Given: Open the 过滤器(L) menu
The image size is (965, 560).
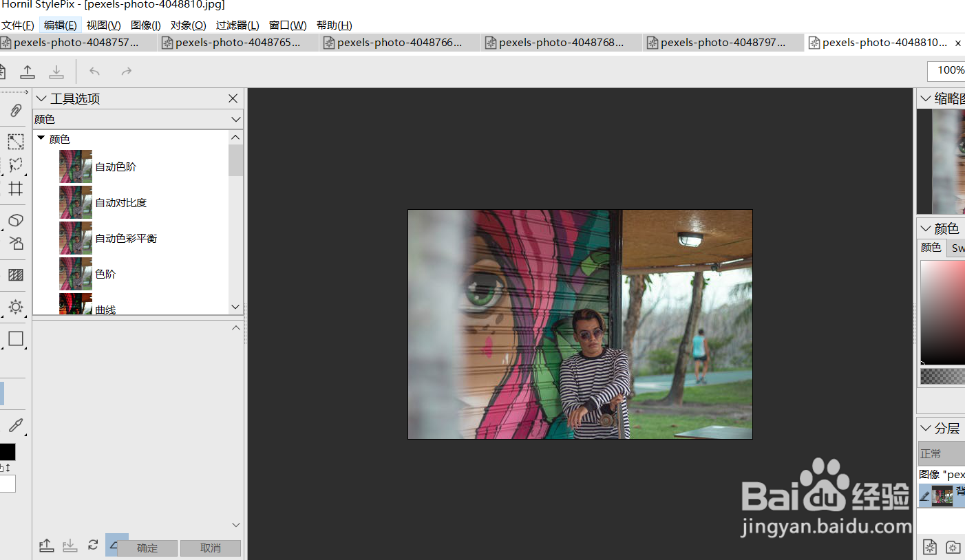Looking at the screenshot, I should (237, 25).
